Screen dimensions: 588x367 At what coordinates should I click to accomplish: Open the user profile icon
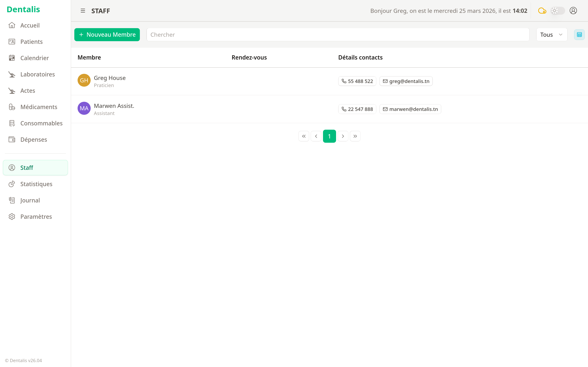(573, 11)
